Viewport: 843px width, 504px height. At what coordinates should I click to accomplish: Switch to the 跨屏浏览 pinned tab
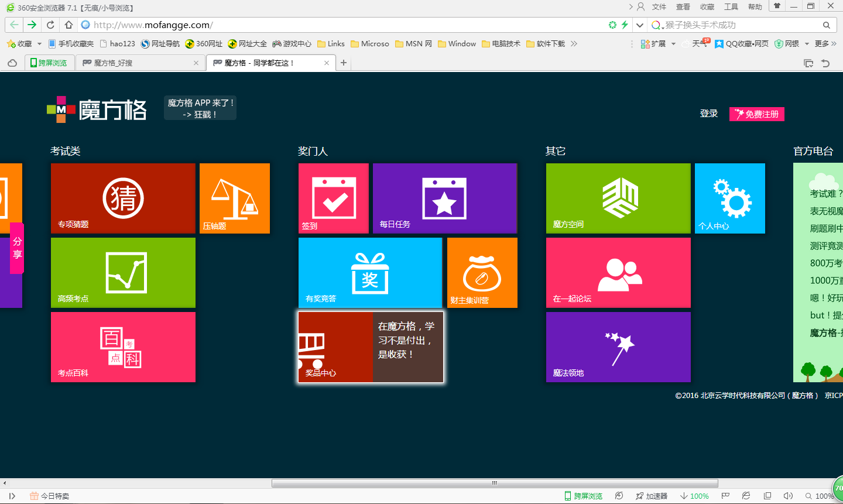point(50,63)
